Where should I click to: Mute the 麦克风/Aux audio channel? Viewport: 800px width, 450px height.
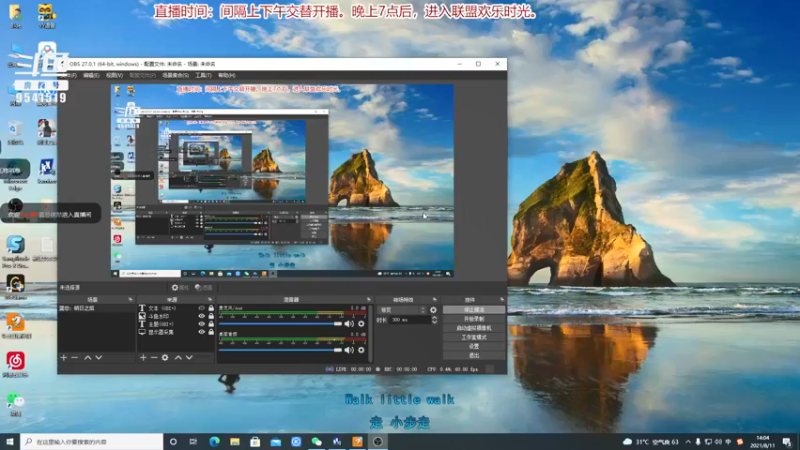[x=349, y=323]
